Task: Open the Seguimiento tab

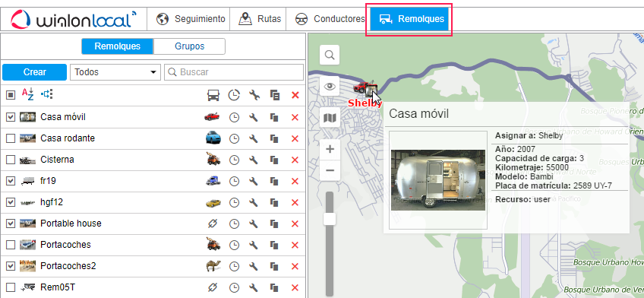Action: [x=191, y=19]
